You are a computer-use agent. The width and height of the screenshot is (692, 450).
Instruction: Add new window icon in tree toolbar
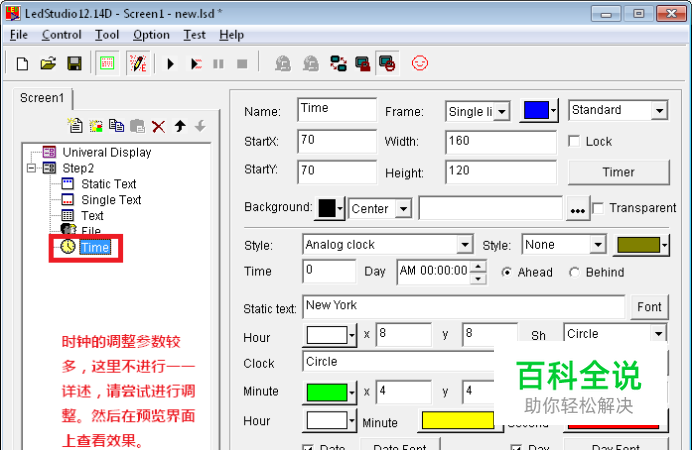click(96, 126)
